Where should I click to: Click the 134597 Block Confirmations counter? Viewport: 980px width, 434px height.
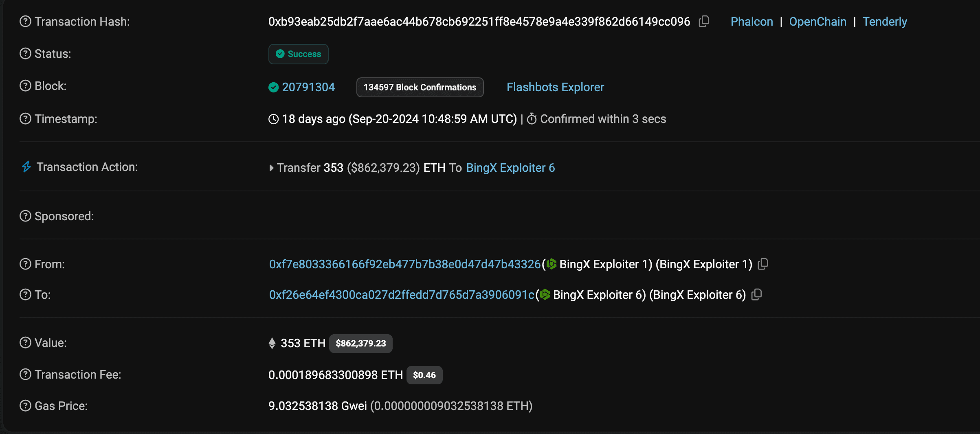tap(420, 87)
